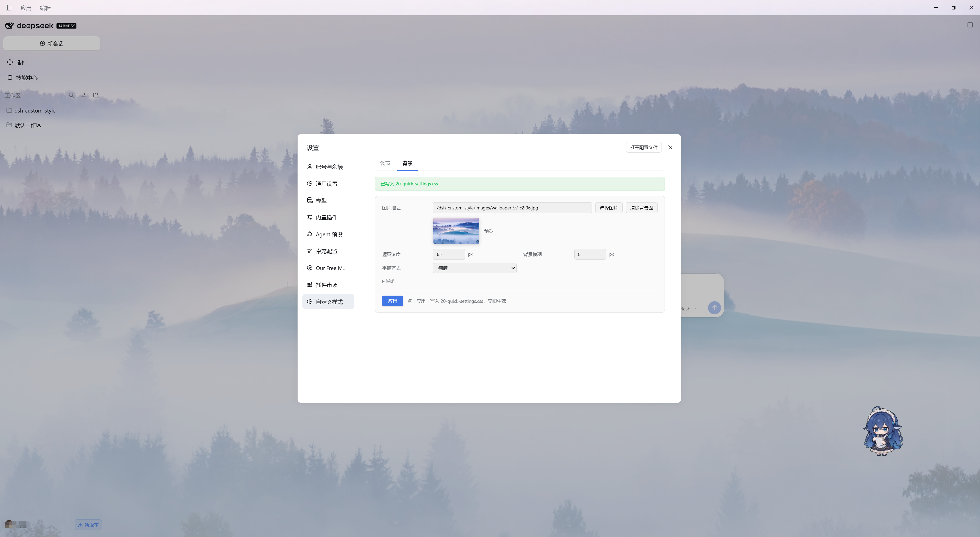Open 通用设置 settings section

pos(328,183)
